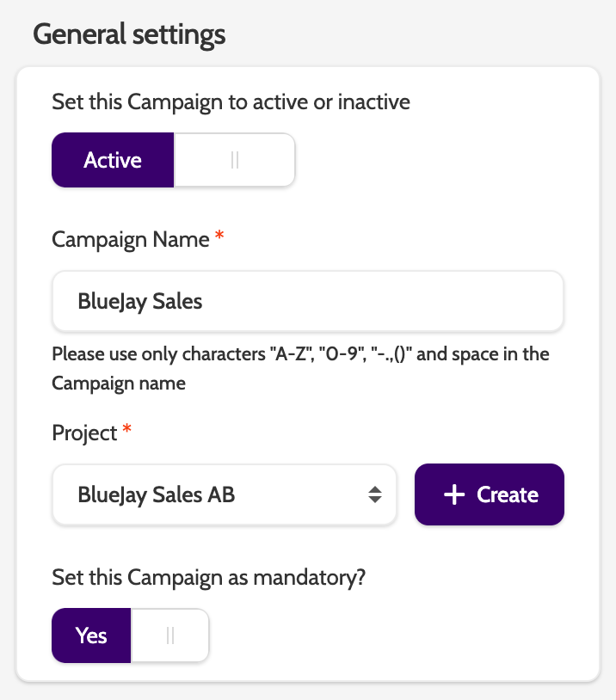Image resolution: width=616 pixels, height=700 pixels.
Task: Click the Campaign Name input field
Action: [307, 301]
